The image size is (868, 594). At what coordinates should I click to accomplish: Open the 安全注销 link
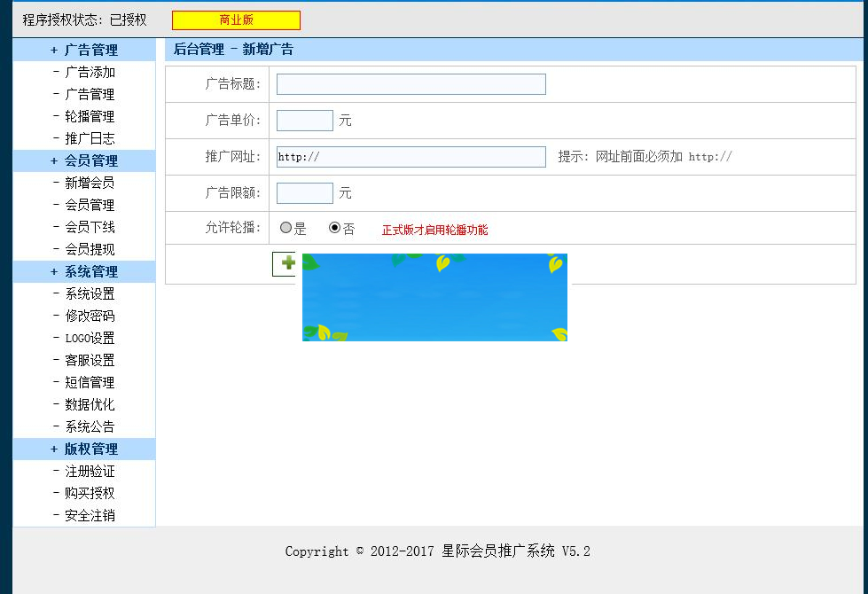(x=89, y=515)
